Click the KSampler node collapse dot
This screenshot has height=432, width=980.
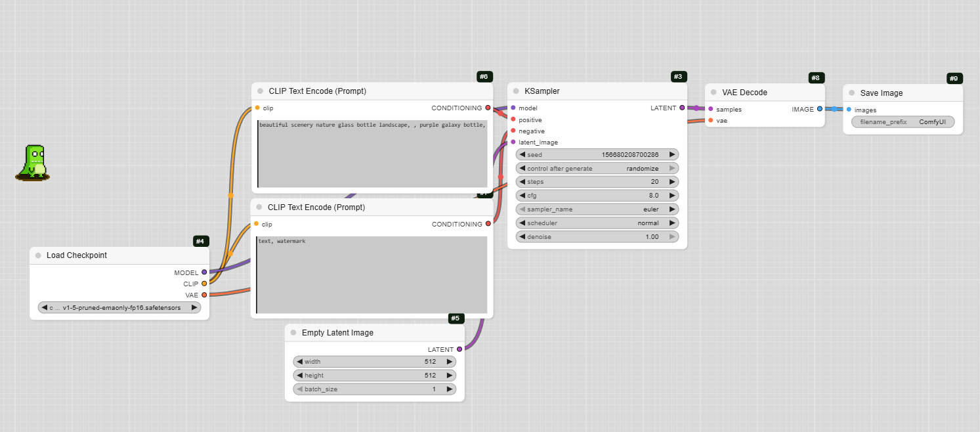pos(516,91)
